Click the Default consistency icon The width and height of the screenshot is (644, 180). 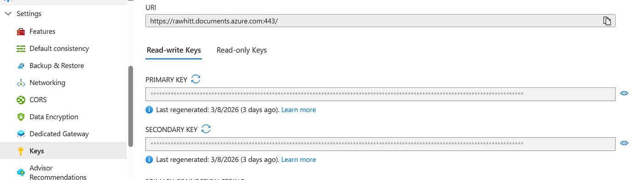21,49
